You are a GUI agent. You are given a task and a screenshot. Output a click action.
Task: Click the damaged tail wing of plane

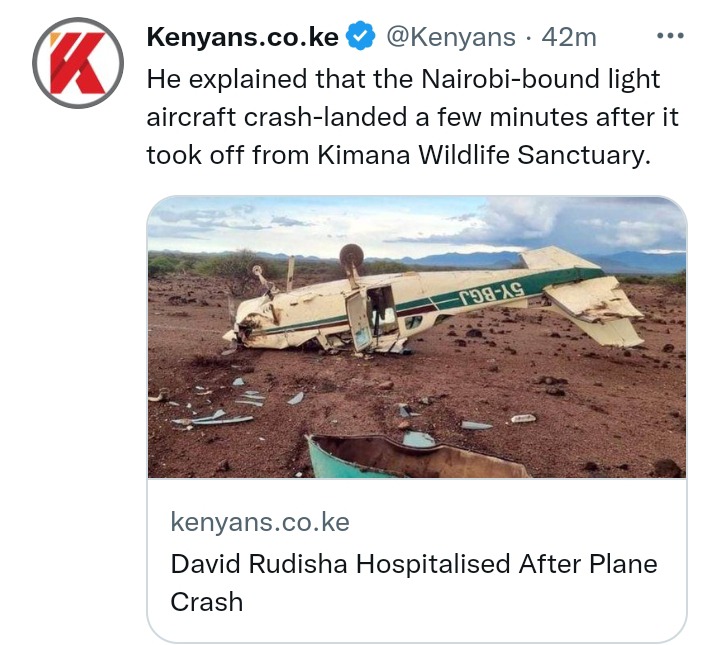tap(594, 311)
